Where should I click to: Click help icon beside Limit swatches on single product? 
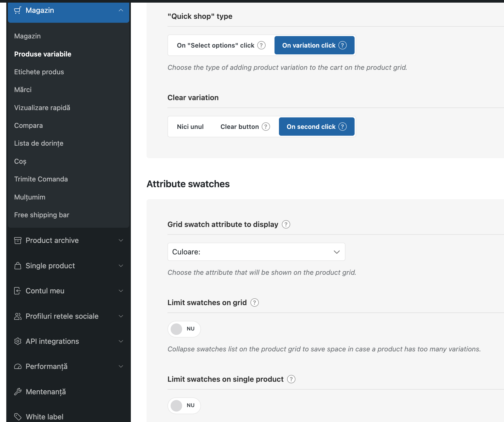click(291, 379)
